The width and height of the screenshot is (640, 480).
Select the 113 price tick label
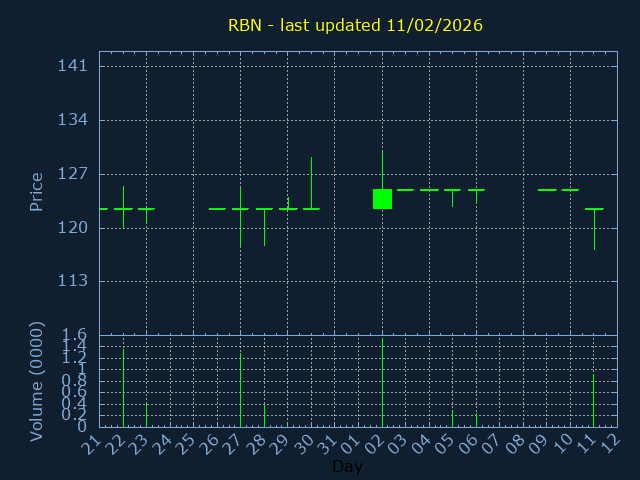click(72, 281)
